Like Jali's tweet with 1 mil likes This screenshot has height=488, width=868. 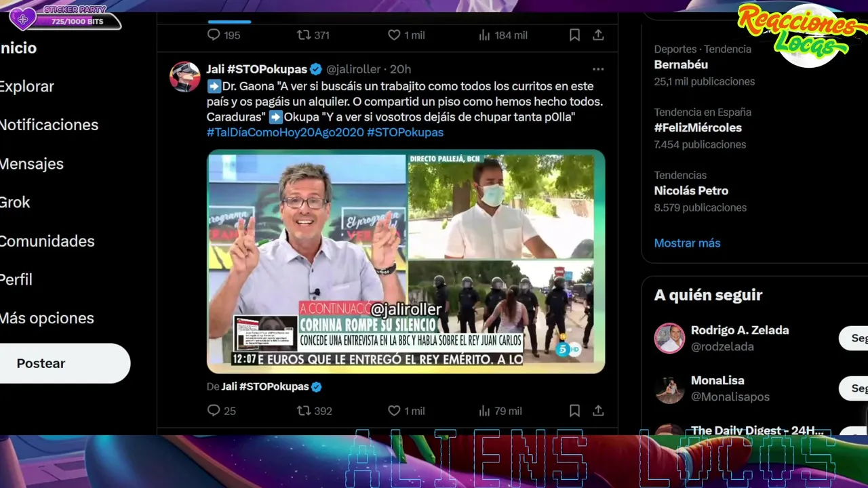[406, 411]
